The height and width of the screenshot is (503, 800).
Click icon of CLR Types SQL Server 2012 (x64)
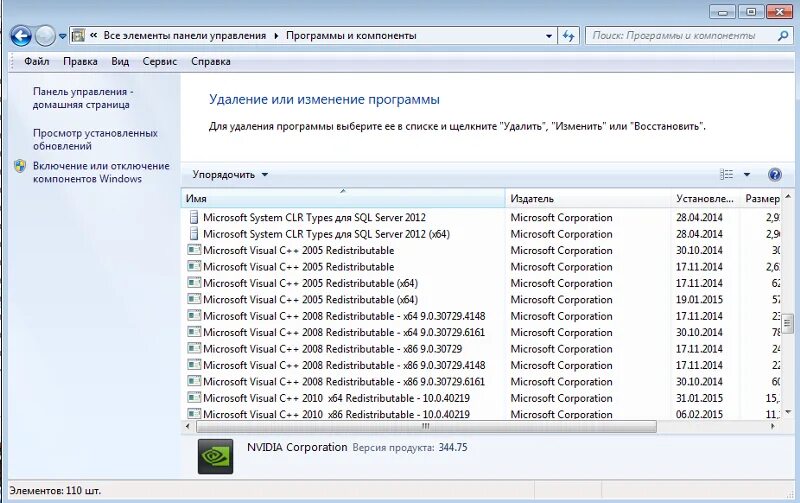click(x=194, y=234)
